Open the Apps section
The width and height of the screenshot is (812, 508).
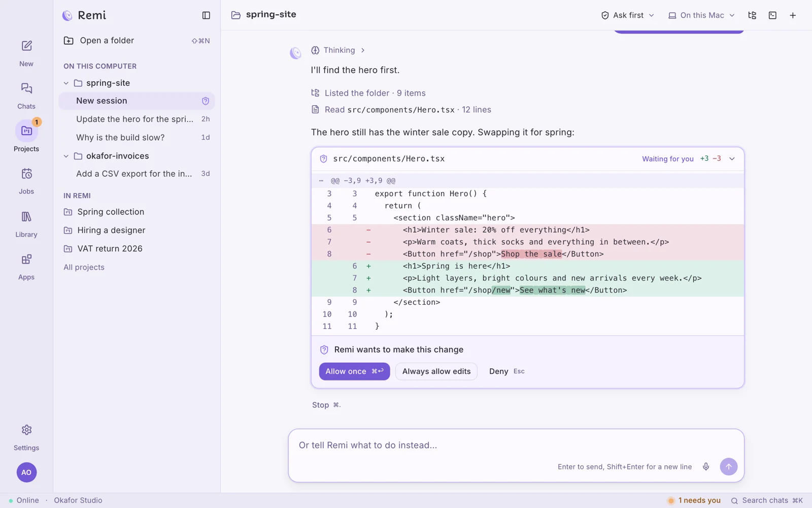[26, 267]
